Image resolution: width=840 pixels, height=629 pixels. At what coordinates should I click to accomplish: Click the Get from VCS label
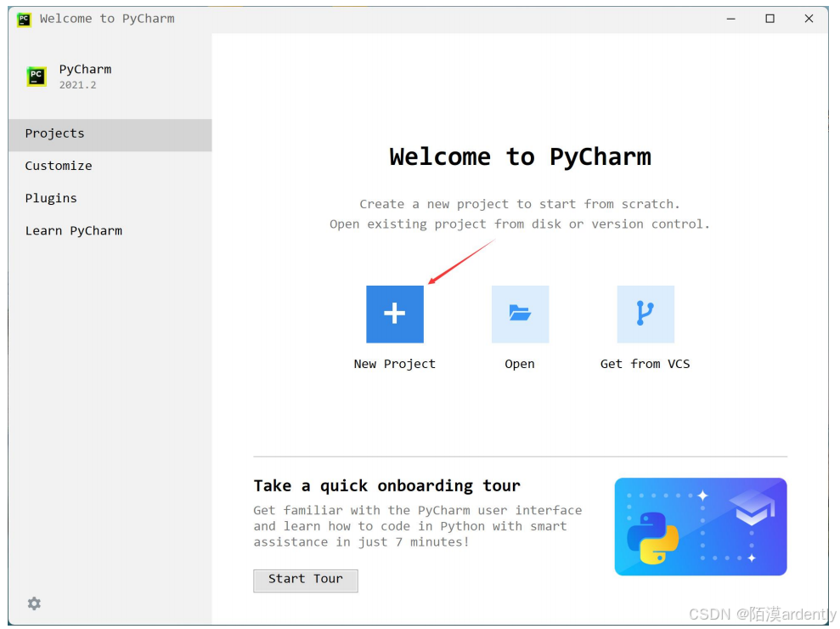(x=645, y=364)
